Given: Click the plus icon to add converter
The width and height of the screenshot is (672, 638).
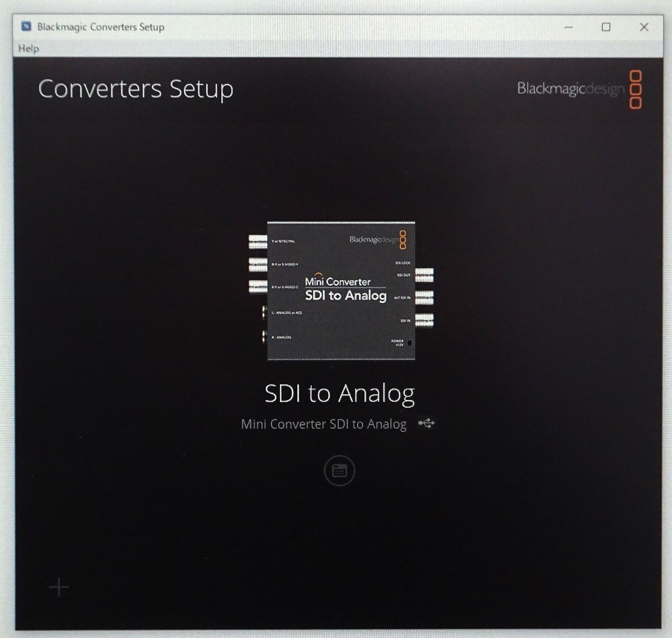Looking at the screenshot, I should click(59, 587).
